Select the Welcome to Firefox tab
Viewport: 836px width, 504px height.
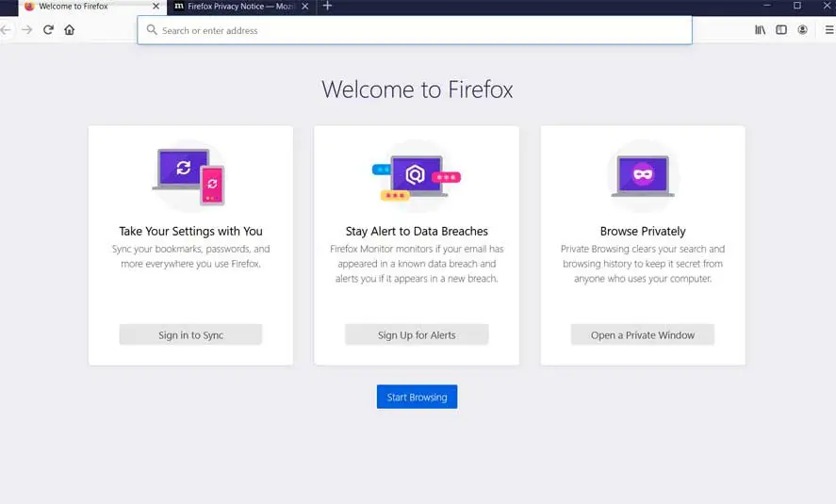85,7
